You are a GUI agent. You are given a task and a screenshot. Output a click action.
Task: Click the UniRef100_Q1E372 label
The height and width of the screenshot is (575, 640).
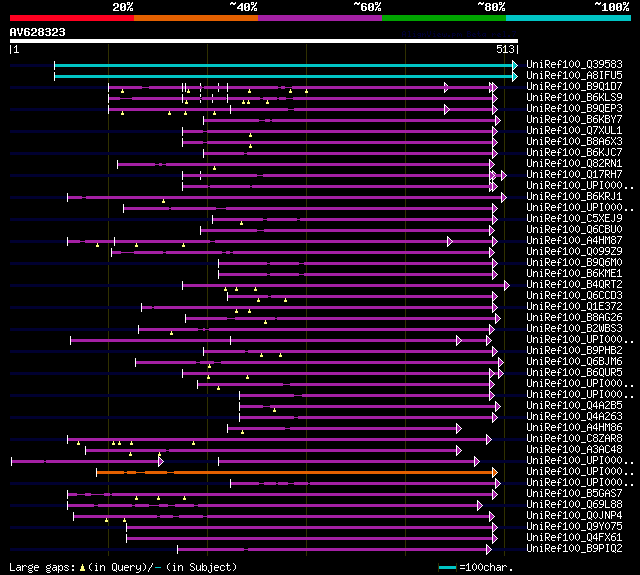574,307
